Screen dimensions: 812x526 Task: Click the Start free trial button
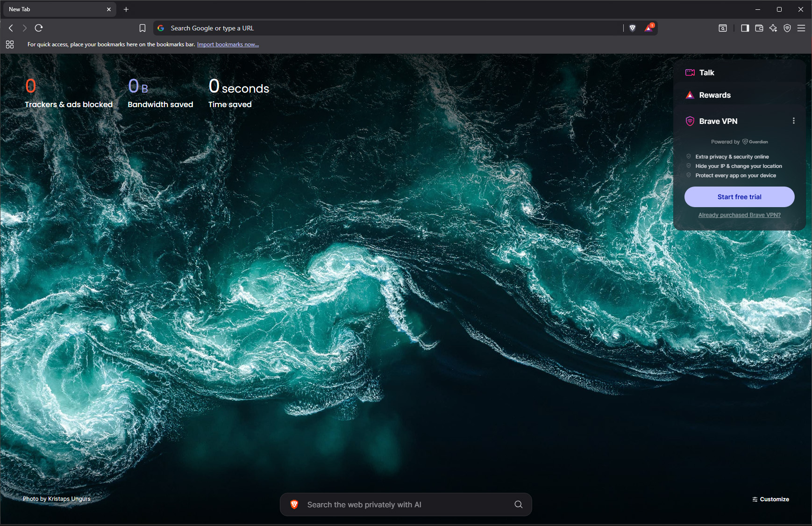click(739, 197)
